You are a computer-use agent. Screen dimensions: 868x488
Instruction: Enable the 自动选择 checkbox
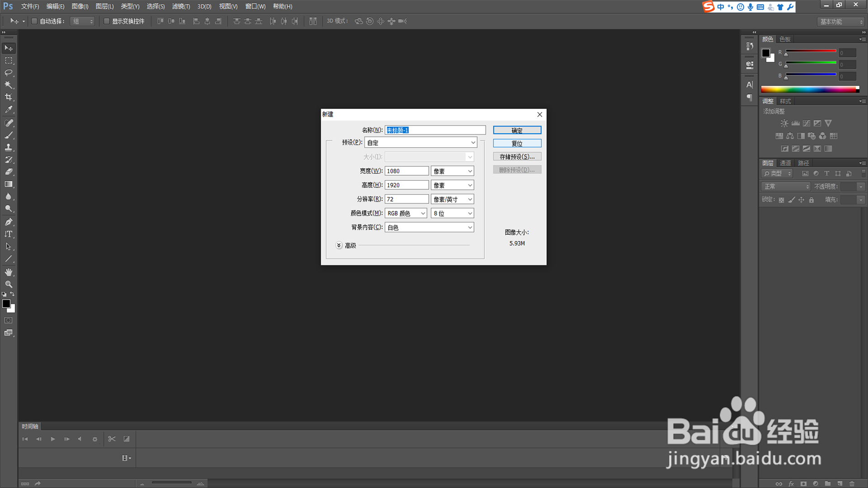pyautogui.click(x=34, y=21)
